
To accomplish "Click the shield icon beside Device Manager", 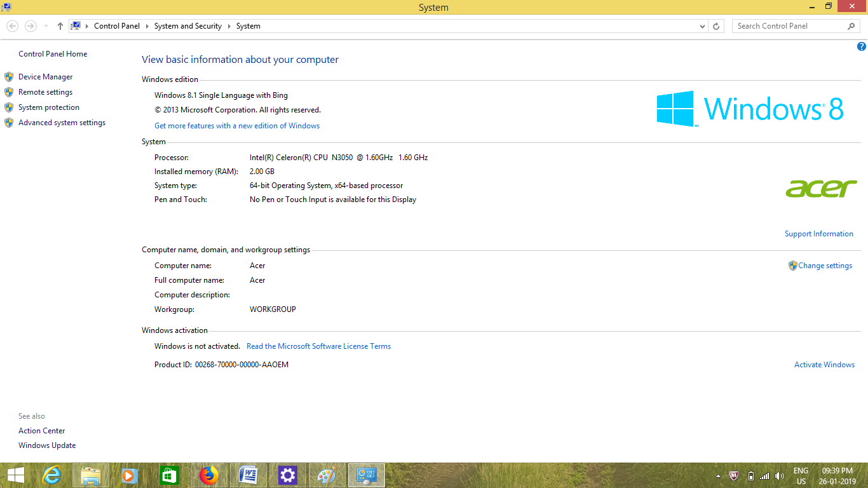I will (9, 77).
